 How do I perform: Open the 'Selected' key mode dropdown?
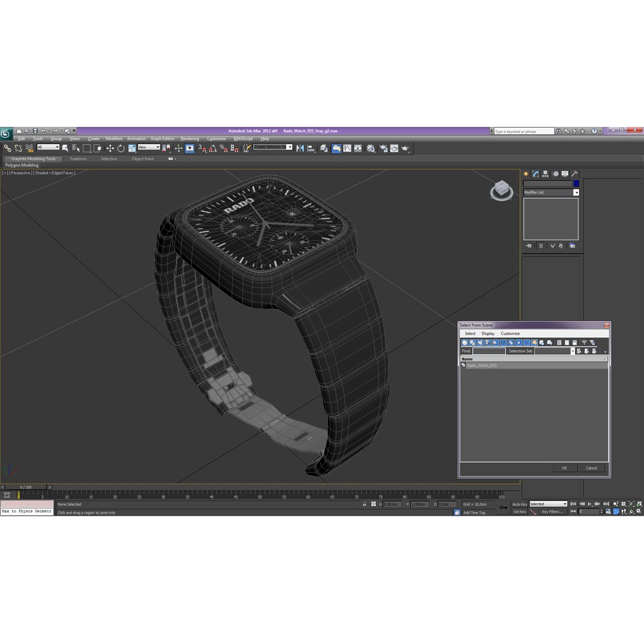pos(548,504)
